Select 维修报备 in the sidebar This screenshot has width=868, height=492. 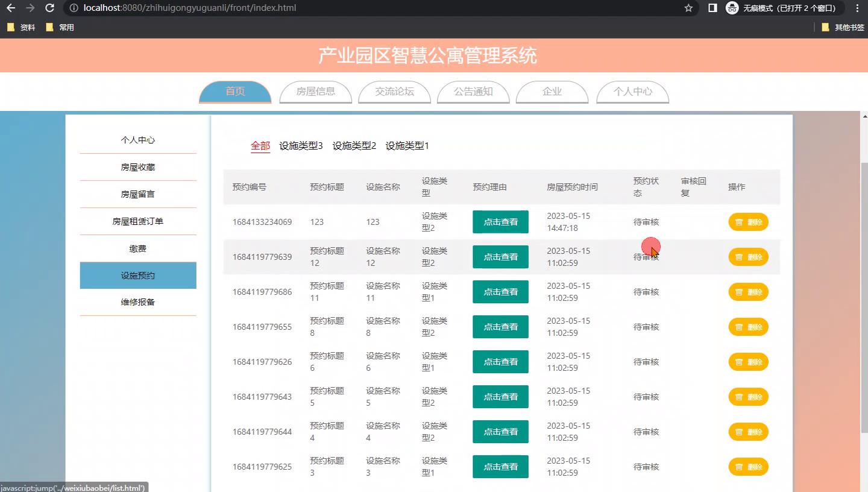click(x=138, y=302)
